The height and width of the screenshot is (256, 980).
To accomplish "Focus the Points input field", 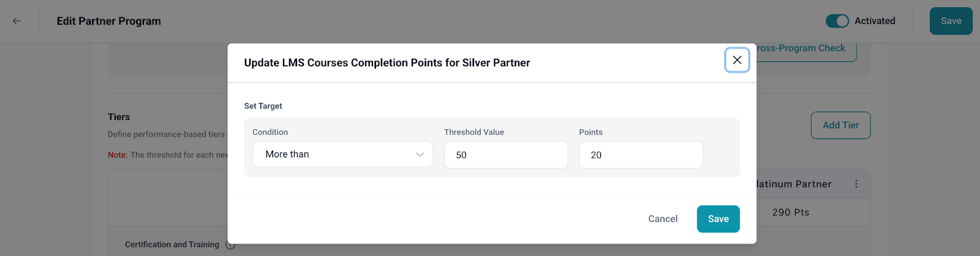I will point(640,155).
